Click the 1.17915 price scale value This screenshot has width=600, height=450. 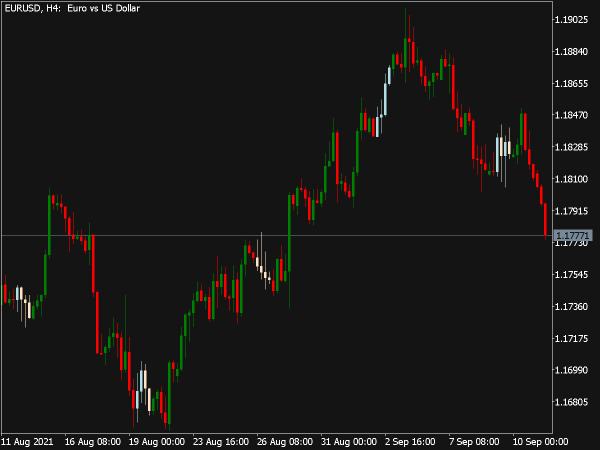(571, 211)
